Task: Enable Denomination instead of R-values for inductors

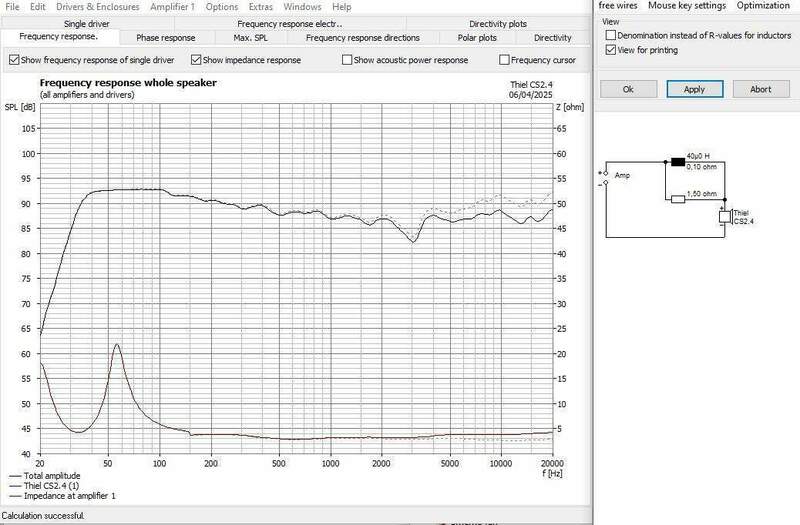Action: [609, 36]
